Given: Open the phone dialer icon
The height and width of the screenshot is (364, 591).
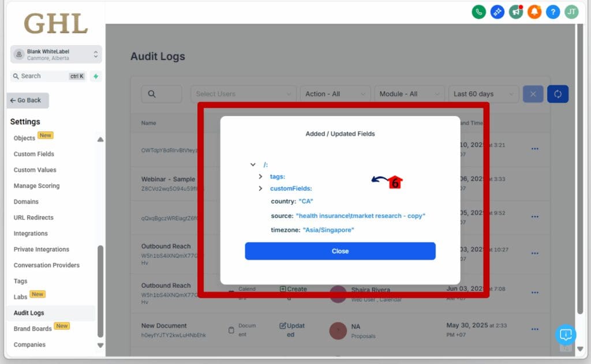Looking at the screenshot, I should pyautogui.click(x=479, y=12).
